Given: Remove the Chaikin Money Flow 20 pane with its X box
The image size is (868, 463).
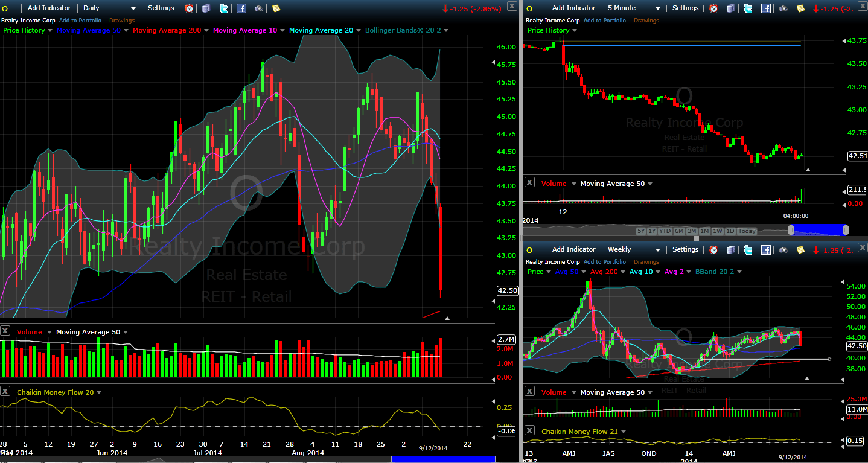Looking at the screenshot, I should (x=5, y=391).
